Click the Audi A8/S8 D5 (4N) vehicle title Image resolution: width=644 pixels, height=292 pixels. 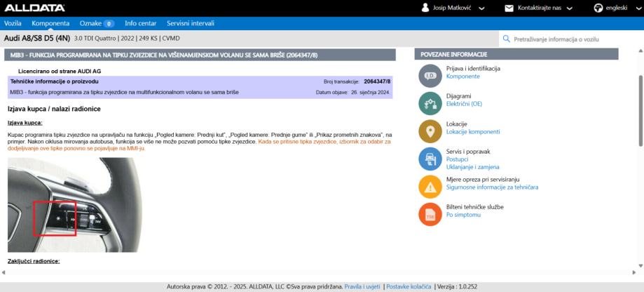37,39
